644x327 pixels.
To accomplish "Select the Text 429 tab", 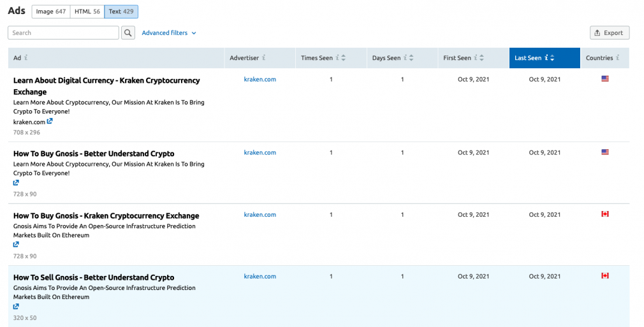I will click(x=121, y=11).
